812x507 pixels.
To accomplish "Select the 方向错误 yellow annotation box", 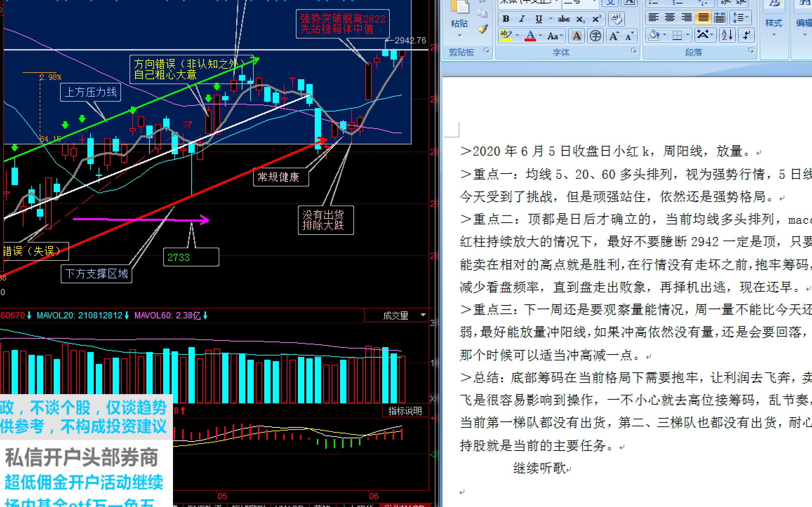I will (191, 69).
